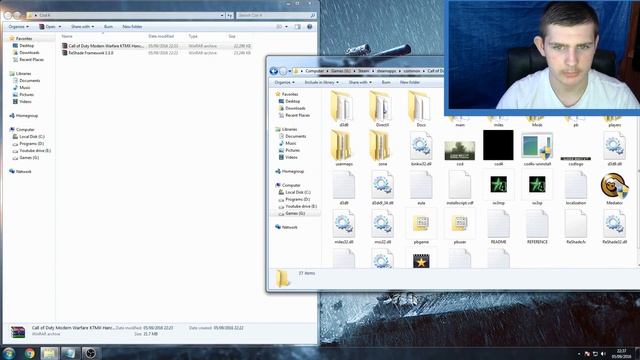The width and height of the screenshot is (640, 360).
Task: Select the cod4s-uninstall program icon
Action: (x=537, y=146)
